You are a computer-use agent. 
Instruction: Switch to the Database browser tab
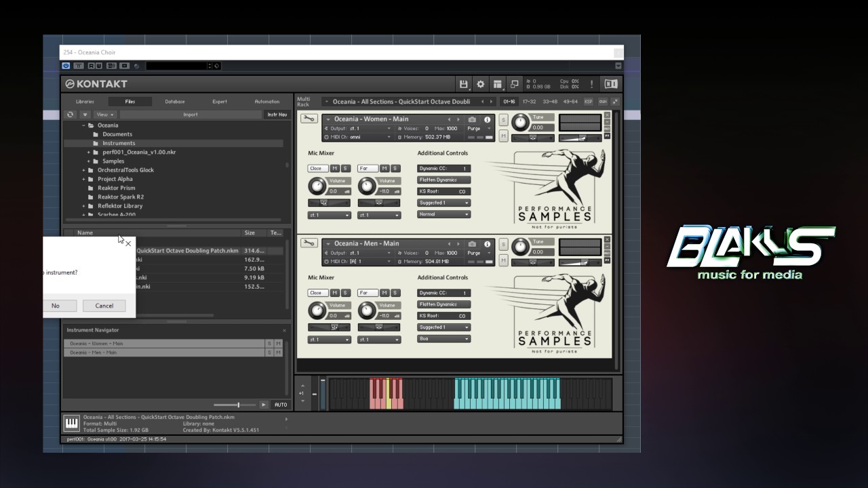coord(175,102)
